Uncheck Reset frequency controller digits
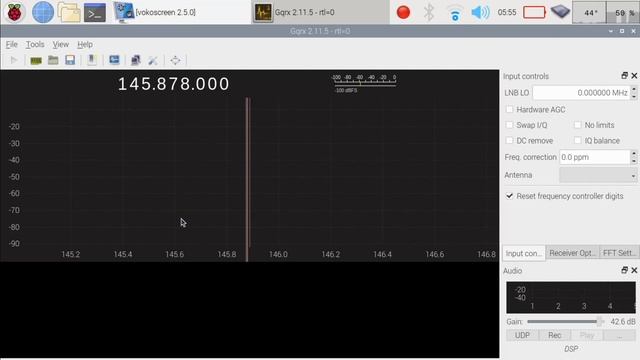Screen dimensions: 640x360 coord(509,196)
